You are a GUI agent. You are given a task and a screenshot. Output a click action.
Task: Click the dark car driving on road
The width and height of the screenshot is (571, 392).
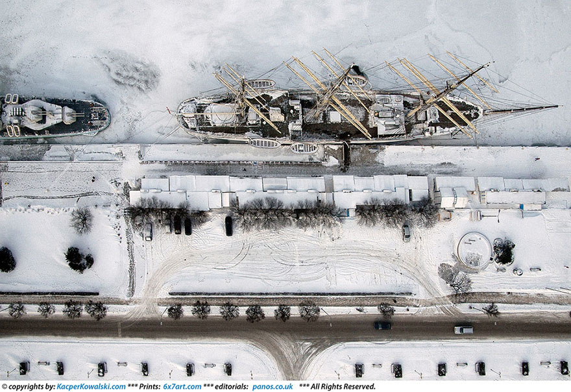click(x=382, y=325)
